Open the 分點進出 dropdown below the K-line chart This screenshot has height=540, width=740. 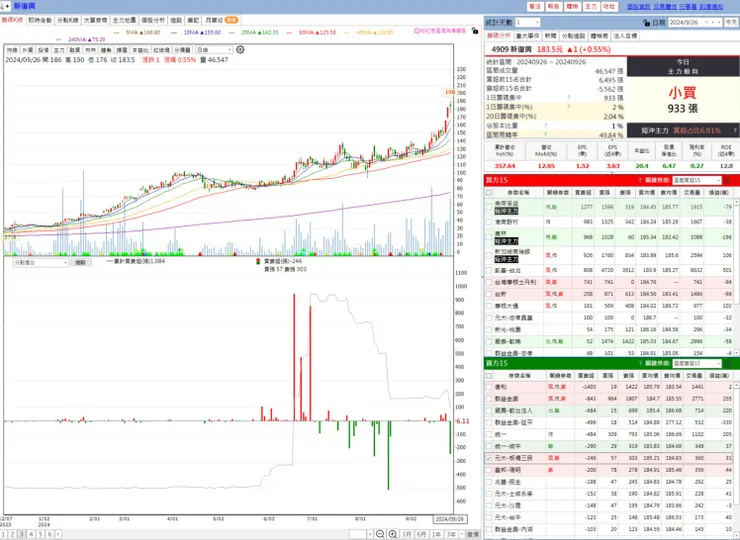pyautogui.click(x=41, y=262)
